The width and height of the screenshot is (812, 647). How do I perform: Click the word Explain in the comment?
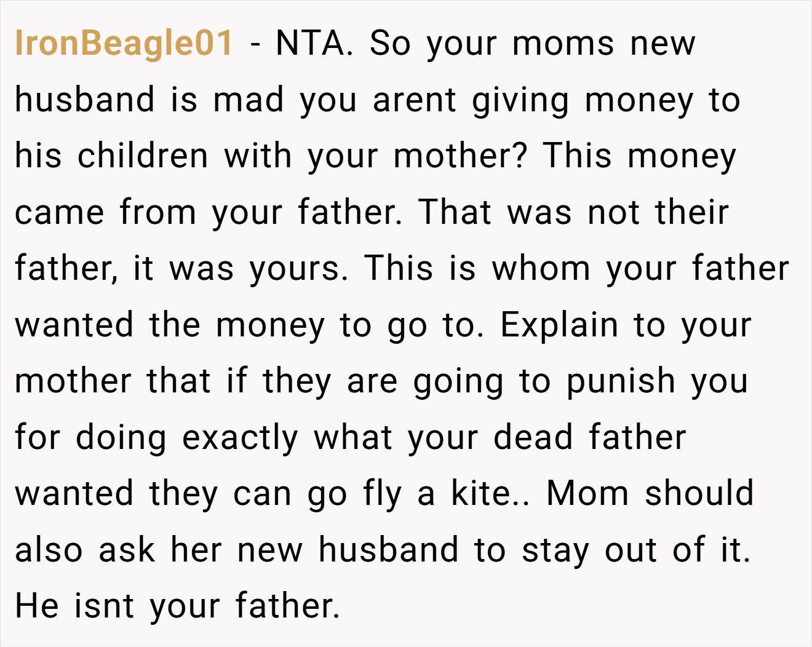click(x=559, y=326)
